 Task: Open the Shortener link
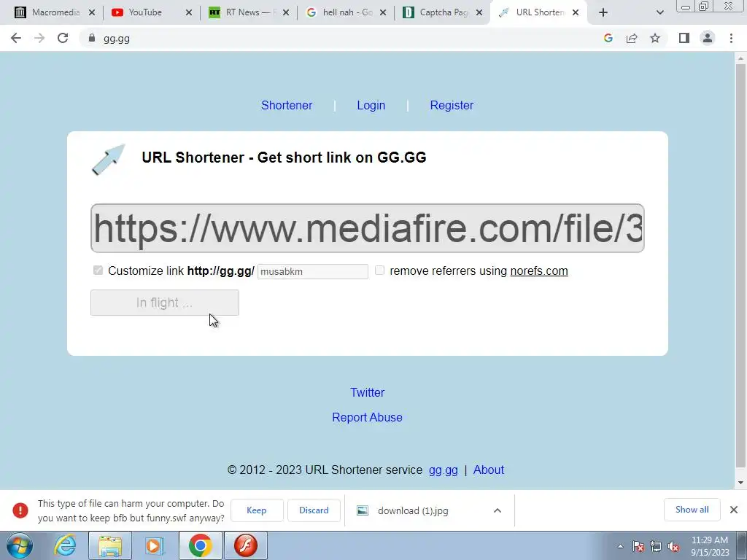pos(287,105)
